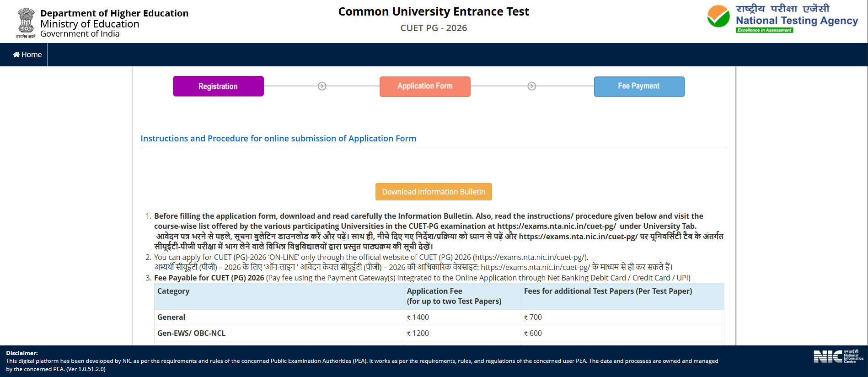Select the General category row label

click(x=171, y=317)
